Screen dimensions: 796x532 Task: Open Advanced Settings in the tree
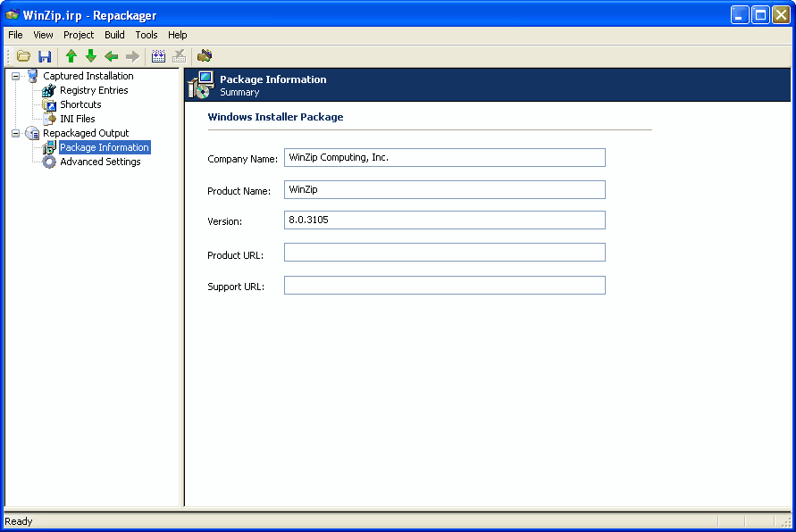click(99, 162)
